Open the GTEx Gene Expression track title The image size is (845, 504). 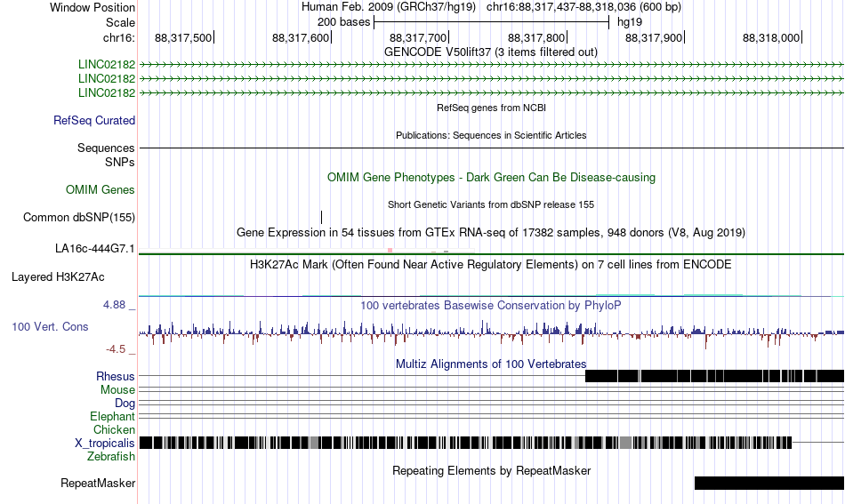(491, 233)
